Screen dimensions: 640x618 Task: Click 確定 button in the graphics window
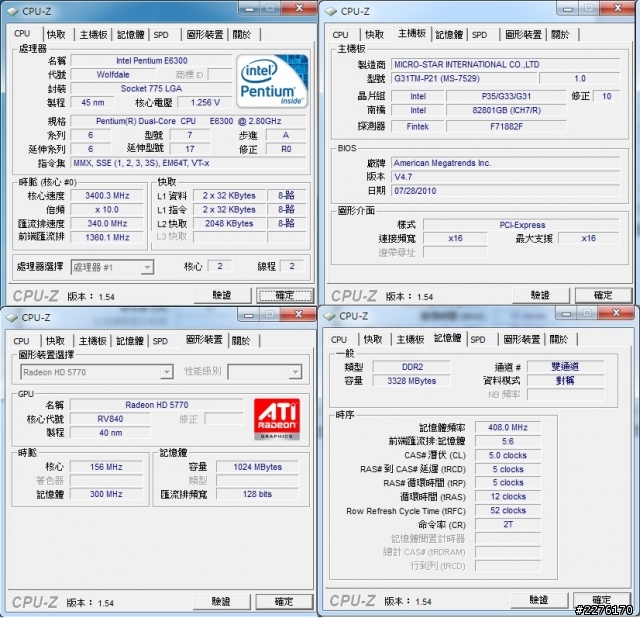(284, 601)
